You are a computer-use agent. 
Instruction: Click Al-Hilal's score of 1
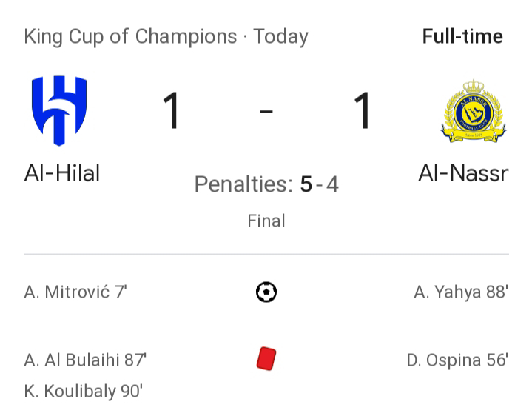coord(172,110)
